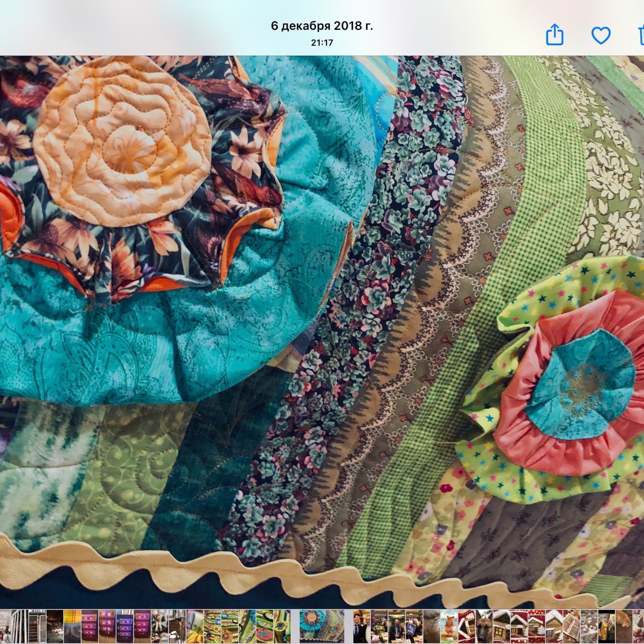The width and height of the screenshot is (644, 644).
Task: Open the man holding blue quilt thumbnail
Action: pos(414,626)
